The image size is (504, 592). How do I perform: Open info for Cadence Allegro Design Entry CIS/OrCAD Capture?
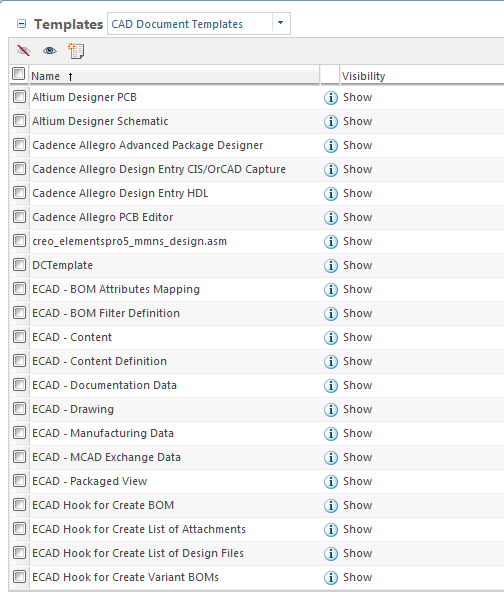click(x=331, y=170)
